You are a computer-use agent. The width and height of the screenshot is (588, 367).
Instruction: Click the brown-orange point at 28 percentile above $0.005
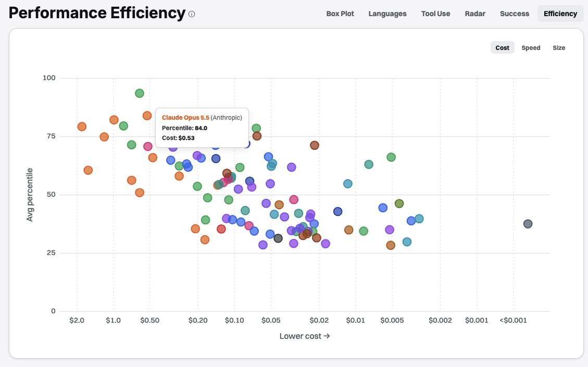coord(391,245)
